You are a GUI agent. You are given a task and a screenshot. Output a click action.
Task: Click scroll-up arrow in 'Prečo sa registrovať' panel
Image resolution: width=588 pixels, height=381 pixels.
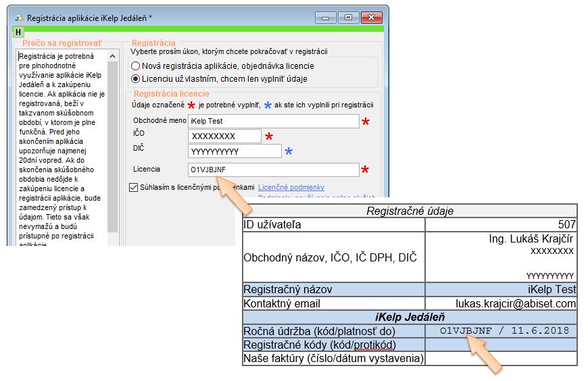[x=113, y=55]
